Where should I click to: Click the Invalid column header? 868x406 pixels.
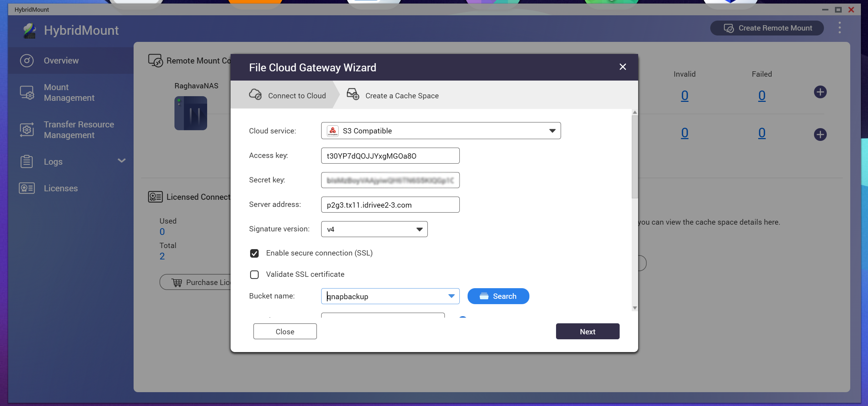(x=685, y=74)
